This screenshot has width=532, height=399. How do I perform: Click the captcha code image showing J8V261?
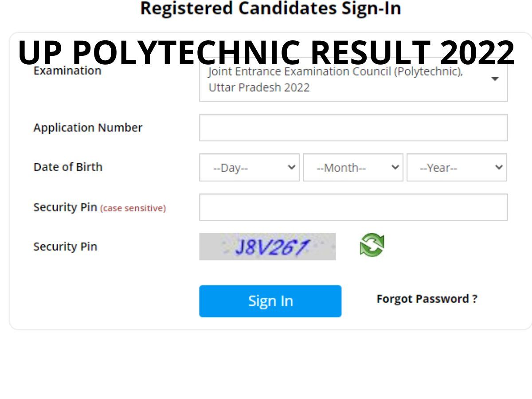[267, 246]
